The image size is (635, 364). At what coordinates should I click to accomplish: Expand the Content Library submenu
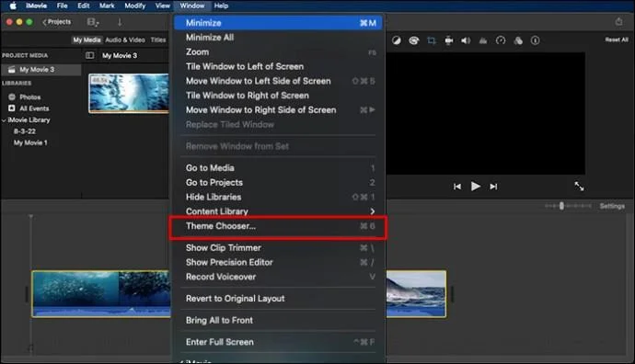click(278, 211)
